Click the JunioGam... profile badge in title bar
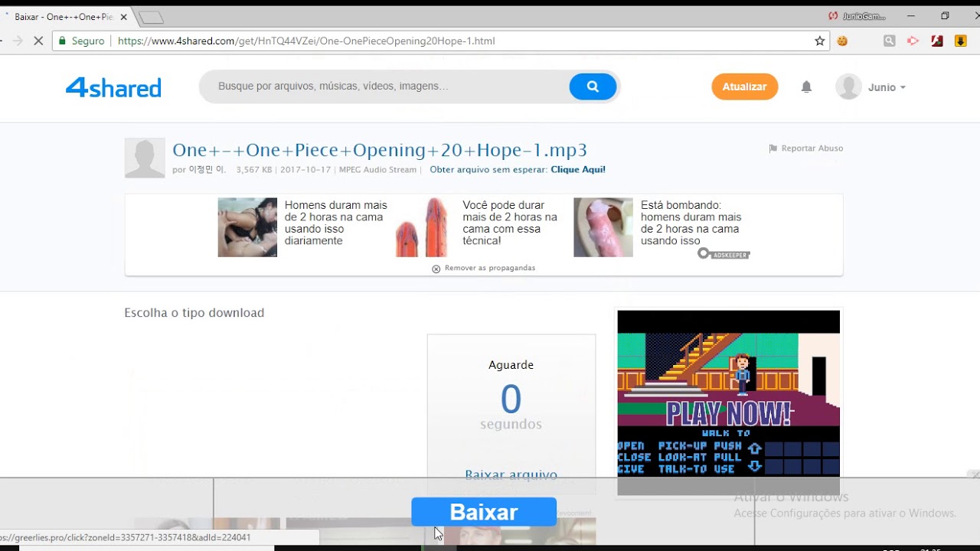 (x=857, y=16)
